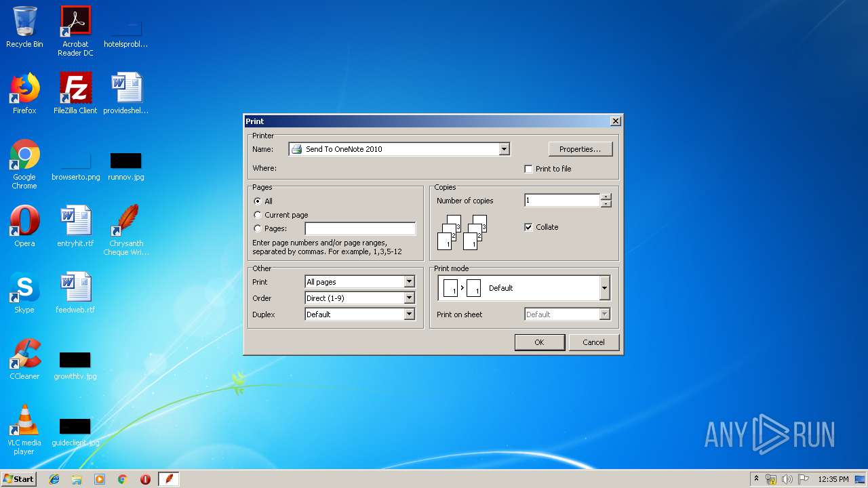
Task: Open Firefox desktop shortcut
Action: pyautogui.click(x=24, y=94)
